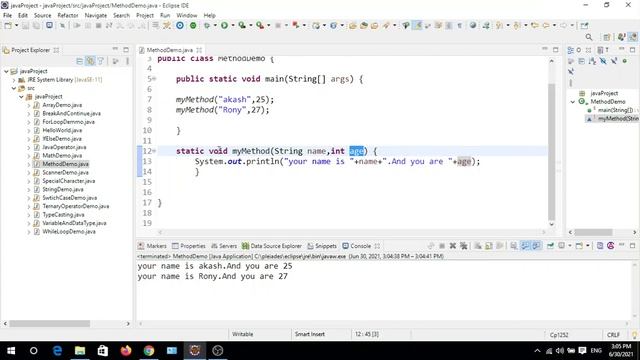The image size is (640, 360).
Task: Launch Firefox from the taskbar
Action: click(x=126, y=351)
